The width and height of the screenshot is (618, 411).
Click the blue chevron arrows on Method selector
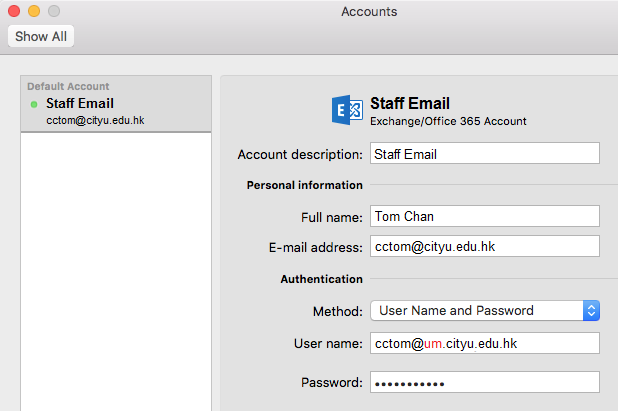[591, 310]
